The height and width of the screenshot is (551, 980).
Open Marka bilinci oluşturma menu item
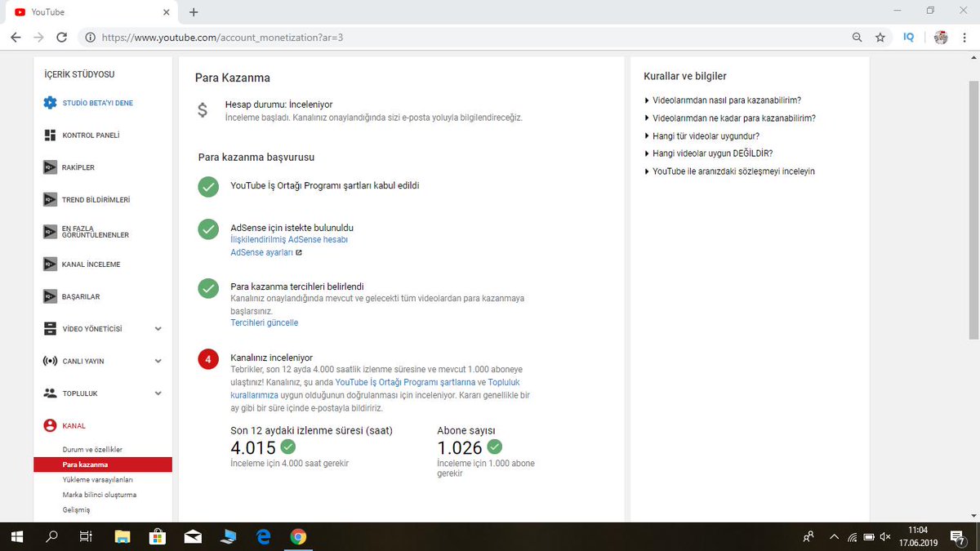click(x=100, y=495)
